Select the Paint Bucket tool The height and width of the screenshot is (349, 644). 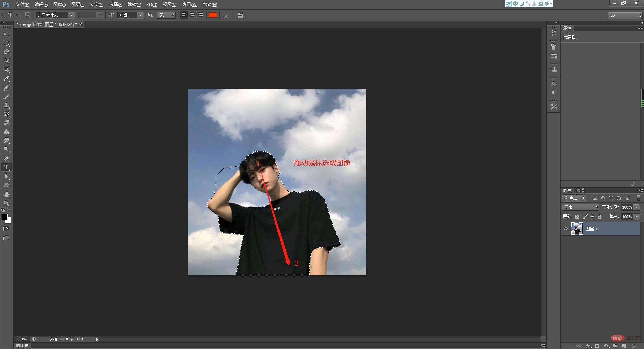click(x=6, y=132)
